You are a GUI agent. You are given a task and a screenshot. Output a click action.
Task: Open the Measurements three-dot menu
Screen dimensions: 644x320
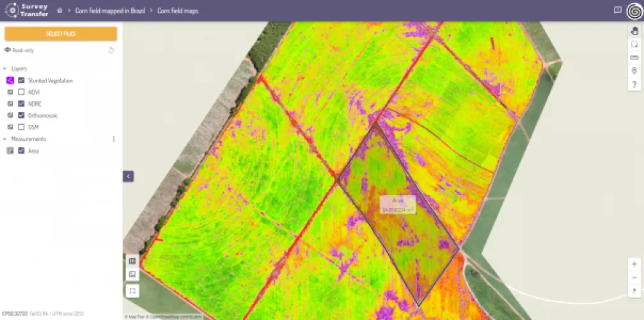[114, 139]
